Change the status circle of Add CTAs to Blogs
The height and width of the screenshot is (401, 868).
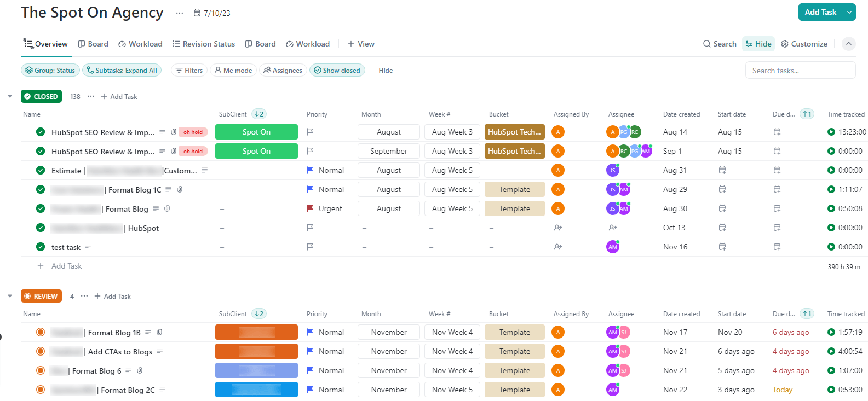pos(41,351)
